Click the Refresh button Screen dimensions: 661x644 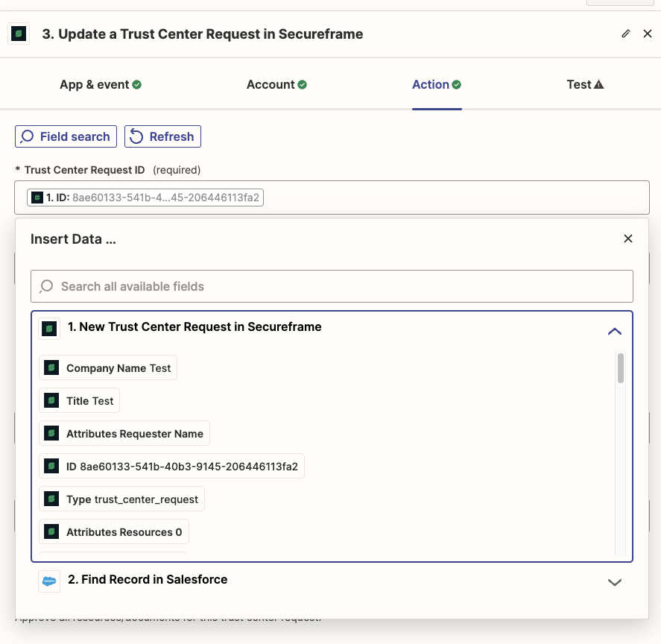coord(162,136)
